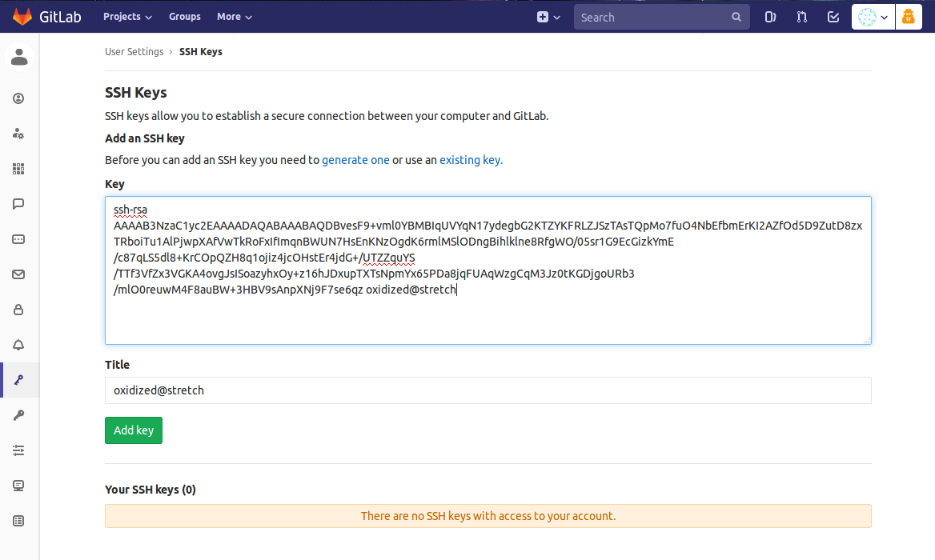This screenshot has height=560, width=935.
Task: Open To-Do list checkmark icon
Action: tap(833, 17)
